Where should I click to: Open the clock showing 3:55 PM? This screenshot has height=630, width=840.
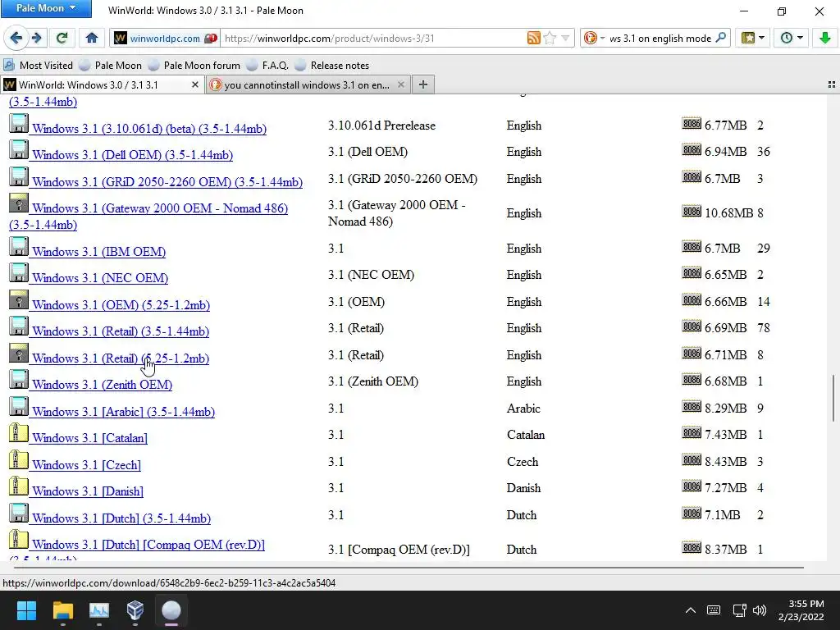point(801,610)
